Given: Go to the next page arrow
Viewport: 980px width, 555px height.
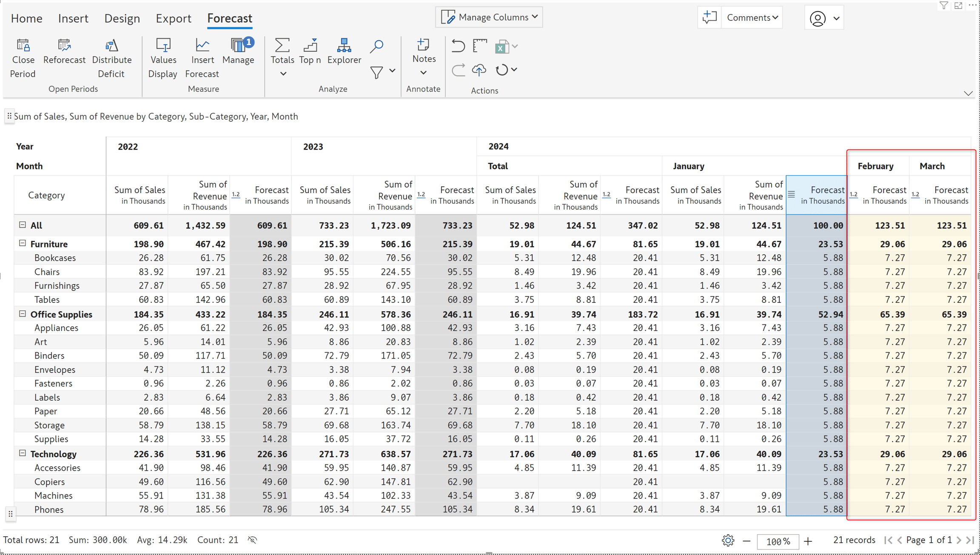Looking at the screenshot, I should tap(959, 540).
